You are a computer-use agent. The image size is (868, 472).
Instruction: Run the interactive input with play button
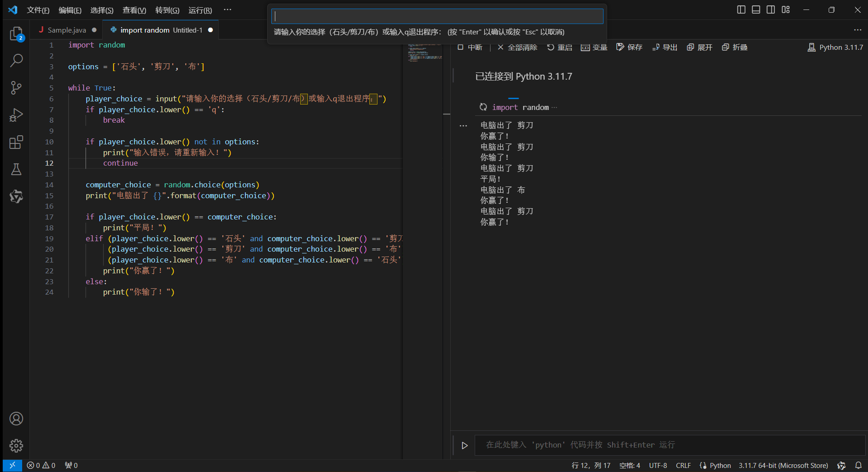pyautogui.click(x=464, y=445)
